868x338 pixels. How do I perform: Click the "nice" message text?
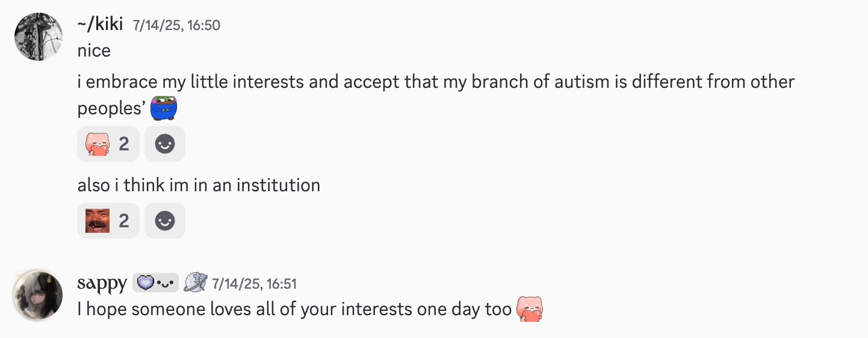(x=94, y=51)
